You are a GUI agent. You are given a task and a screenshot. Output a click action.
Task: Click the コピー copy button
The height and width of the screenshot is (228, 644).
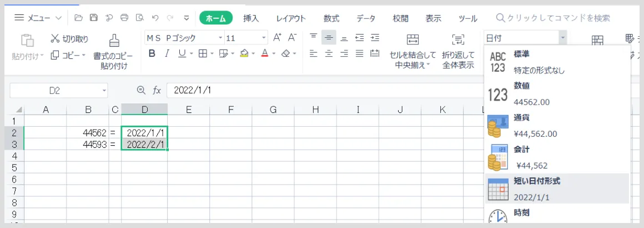64,55
